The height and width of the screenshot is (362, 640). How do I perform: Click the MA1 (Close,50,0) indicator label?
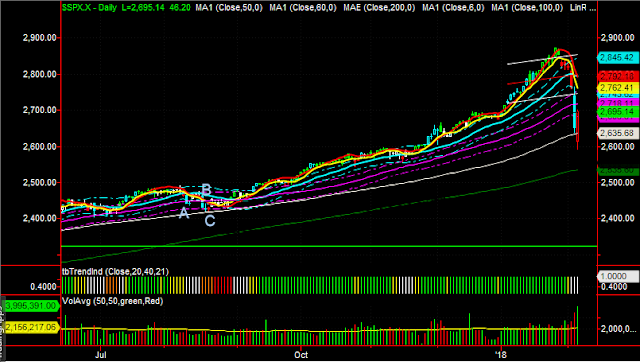coord(229,7)
